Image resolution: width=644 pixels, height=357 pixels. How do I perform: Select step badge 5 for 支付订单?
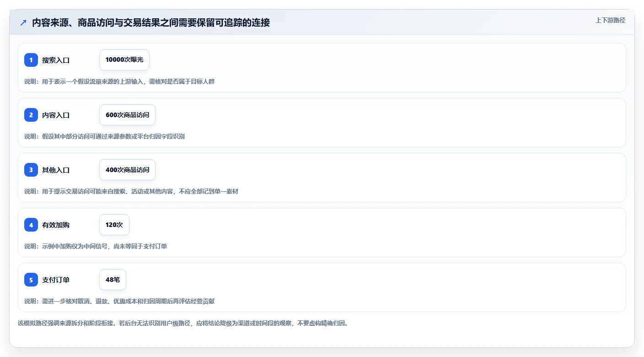(x=31, y=280)
